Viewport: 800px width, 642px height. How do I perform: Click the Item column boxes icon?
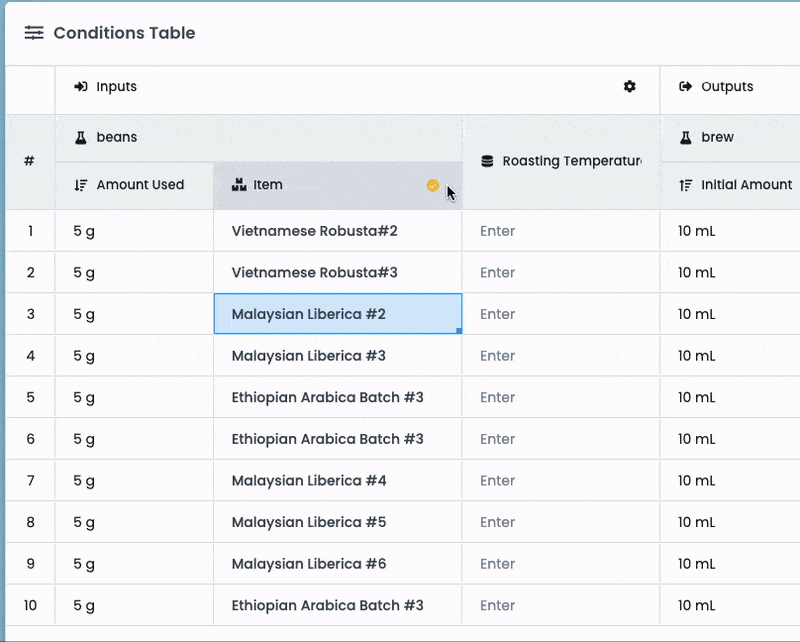coord(238,185)
